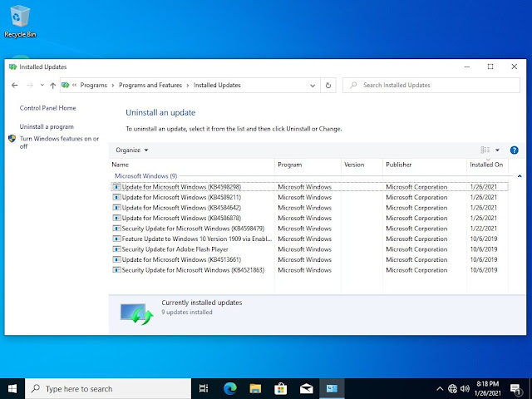Click the Adobe Flash Player update icon
Viewport: 532px width, 399px height.
coord(116,249)
